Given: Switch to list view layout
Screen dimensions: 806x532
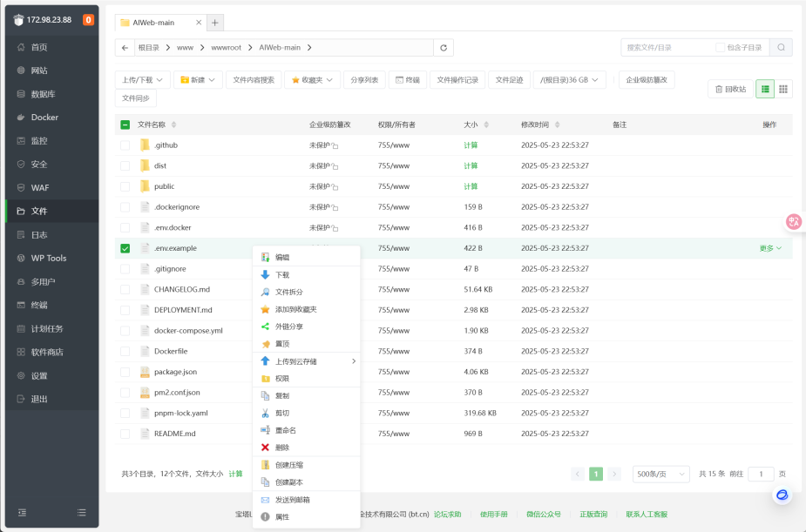Looking at the screenshot, I should coord(765,89).
